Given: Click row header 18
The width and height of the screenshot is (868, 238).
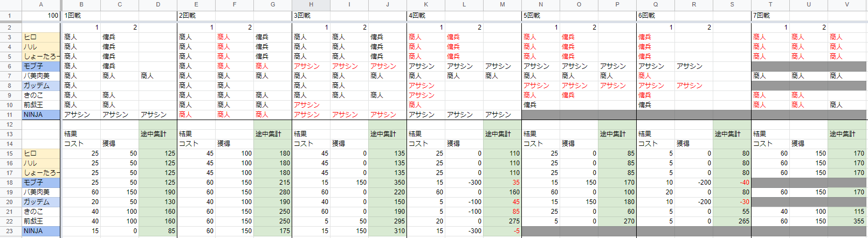Looking at the screenshot, I should [x=10, y=183].
